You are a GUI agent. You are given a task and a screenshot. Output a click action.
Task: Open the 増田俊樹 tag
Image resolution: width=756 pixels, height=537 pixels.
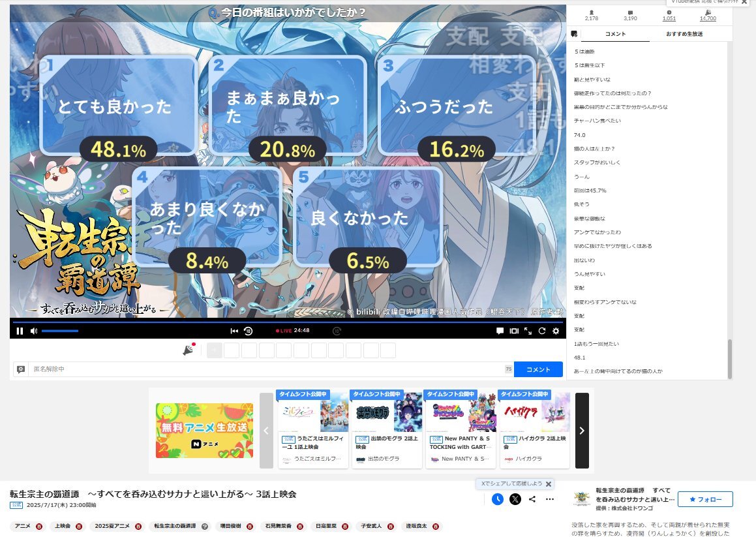(230, 526)
